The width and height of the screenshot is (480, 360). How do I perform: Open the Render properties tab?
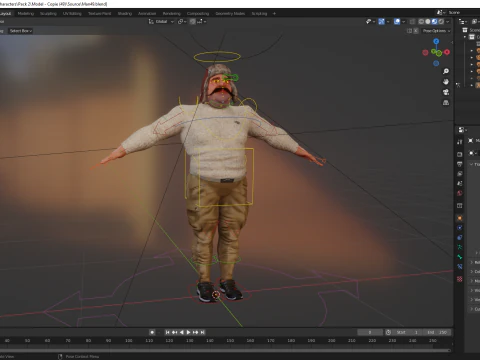[460, 154]
